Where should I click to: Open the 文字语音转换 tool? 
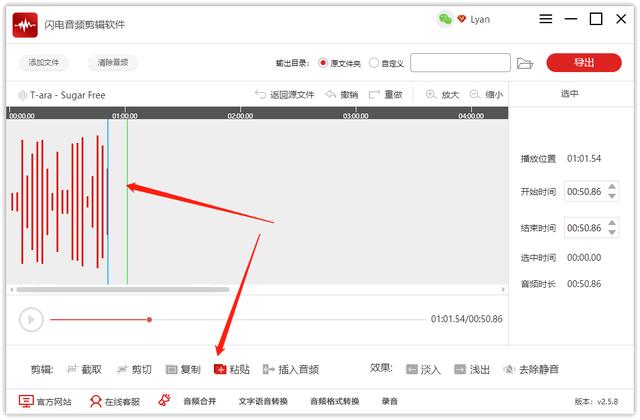(x=263, y=402)
